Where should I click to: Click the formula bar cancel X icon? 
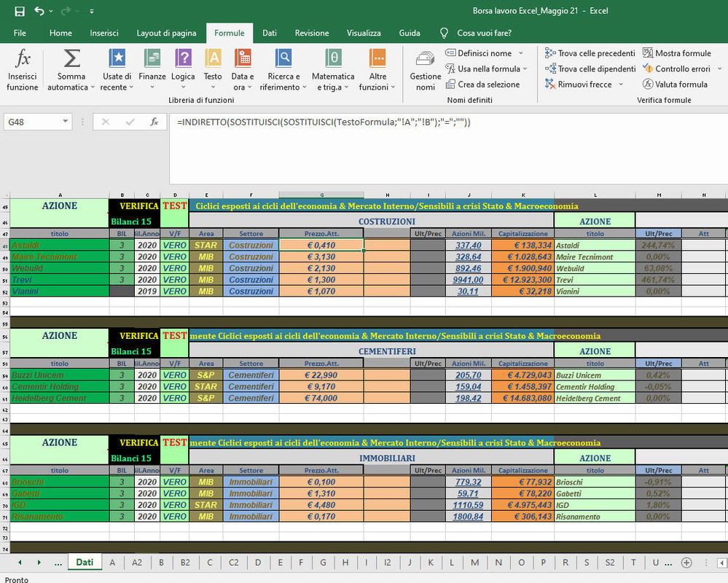point(106,122)
